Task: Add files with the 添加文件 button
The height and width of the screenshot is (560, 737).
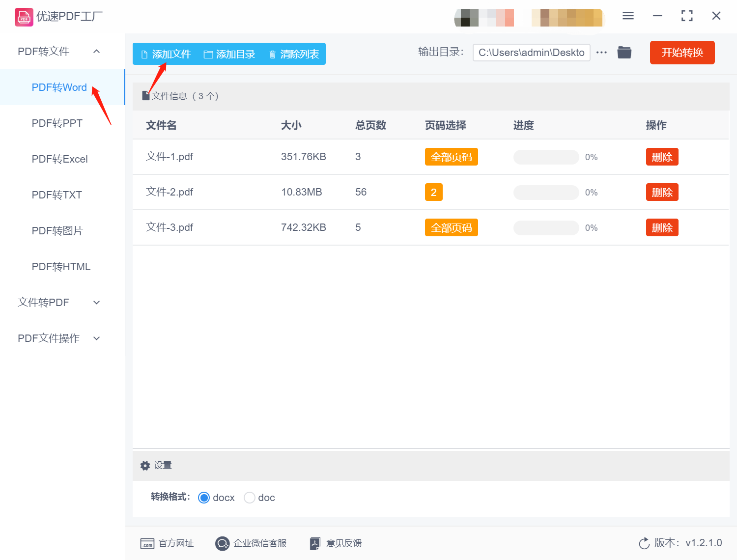Action: (x=166, y=54)
